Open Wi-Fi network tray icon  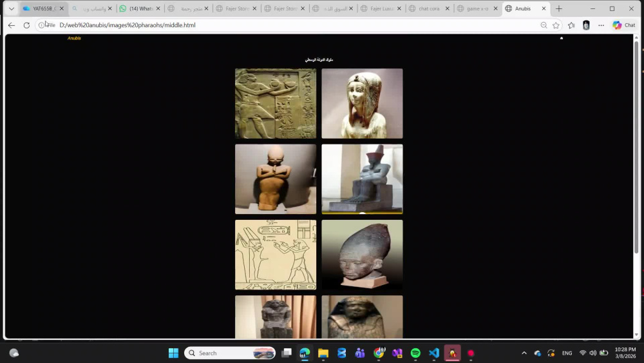coord(583,353)
